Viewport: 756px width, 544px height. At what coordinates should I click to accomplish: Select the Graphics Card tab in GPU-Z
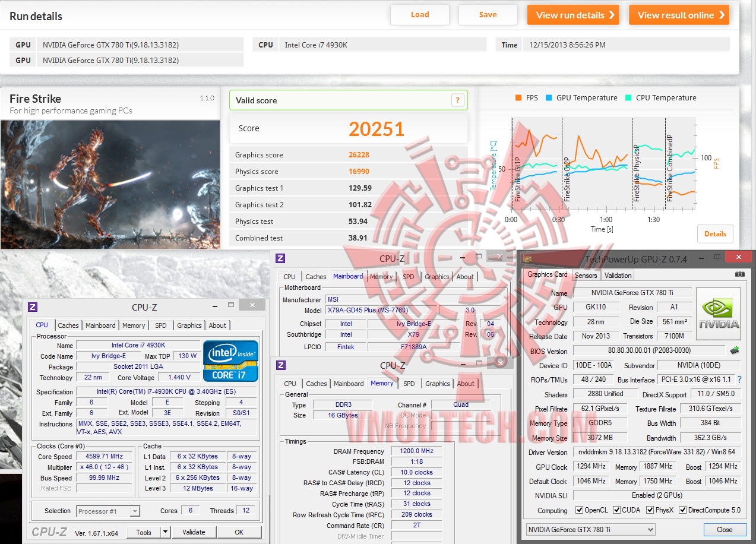point(547,274)
